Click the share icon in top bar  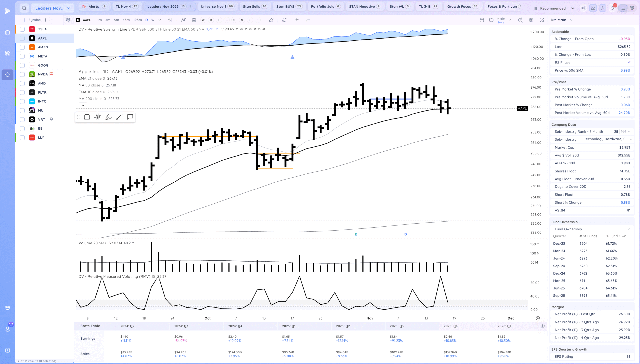point(583,8)
